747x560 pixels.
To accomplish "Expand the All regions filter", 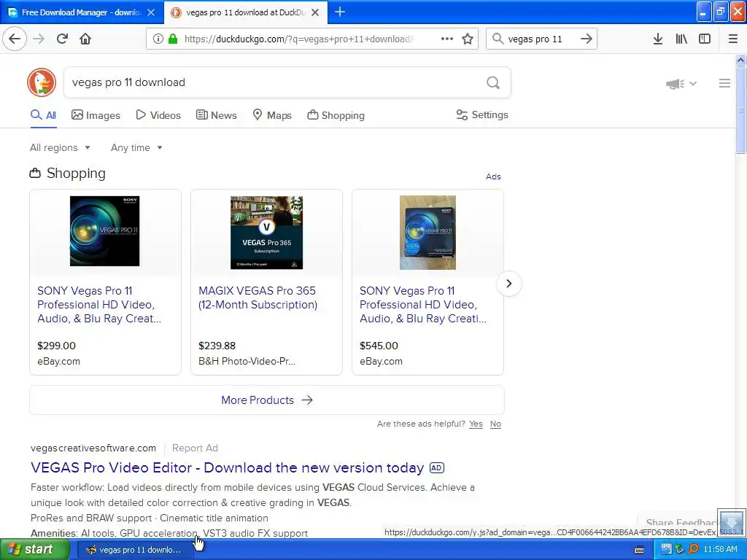I will pos(60,147).
